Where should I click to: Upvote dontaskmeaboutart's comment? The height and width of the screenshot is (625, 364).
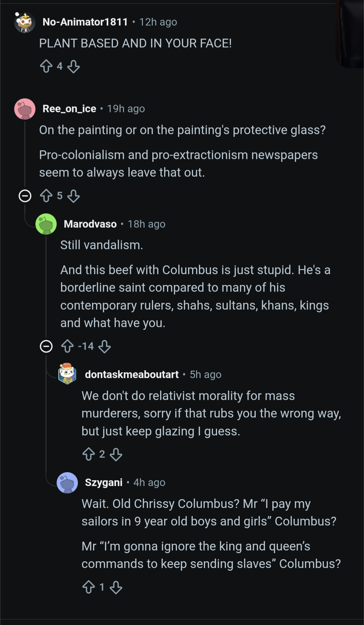click(89, 454)
